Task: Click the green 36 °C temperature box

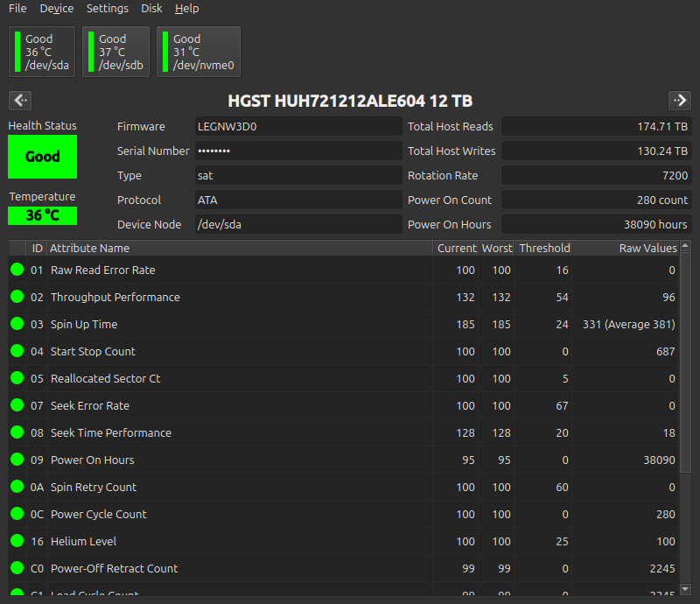Action: point(42,215)
